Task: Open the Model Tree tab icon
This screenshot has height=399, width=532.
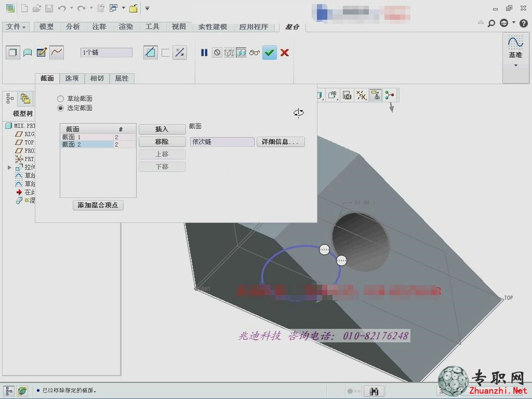Action: [x=10, y=98]
